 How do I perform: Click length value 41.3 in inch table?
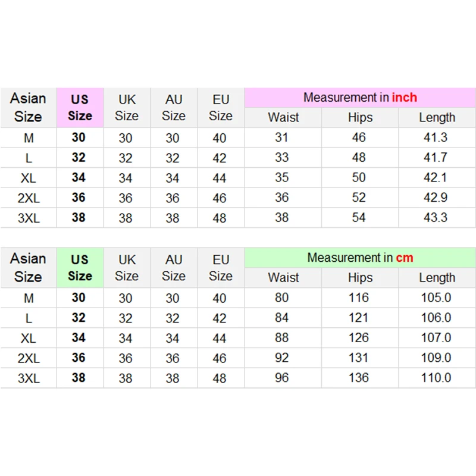[x=436, y=137]
